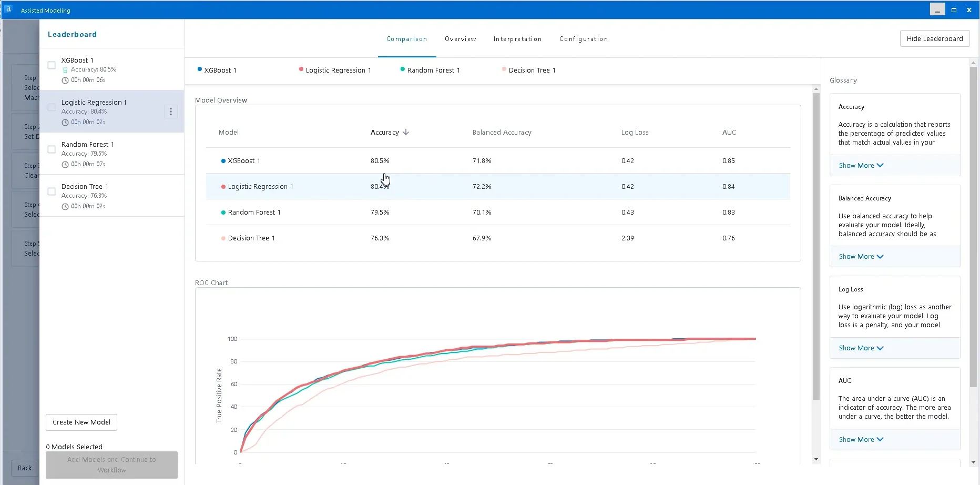
Task: Sort by the AUC column header
Action: click(729, 133)
